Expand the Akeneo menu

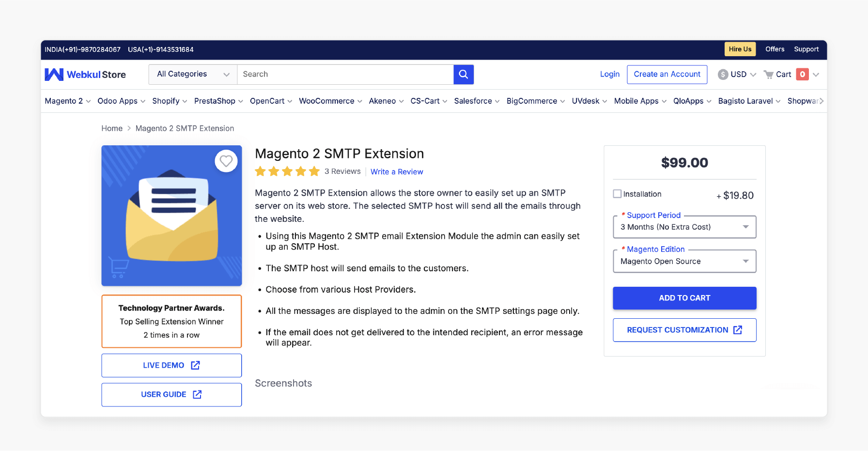click(x=386, y=101)
